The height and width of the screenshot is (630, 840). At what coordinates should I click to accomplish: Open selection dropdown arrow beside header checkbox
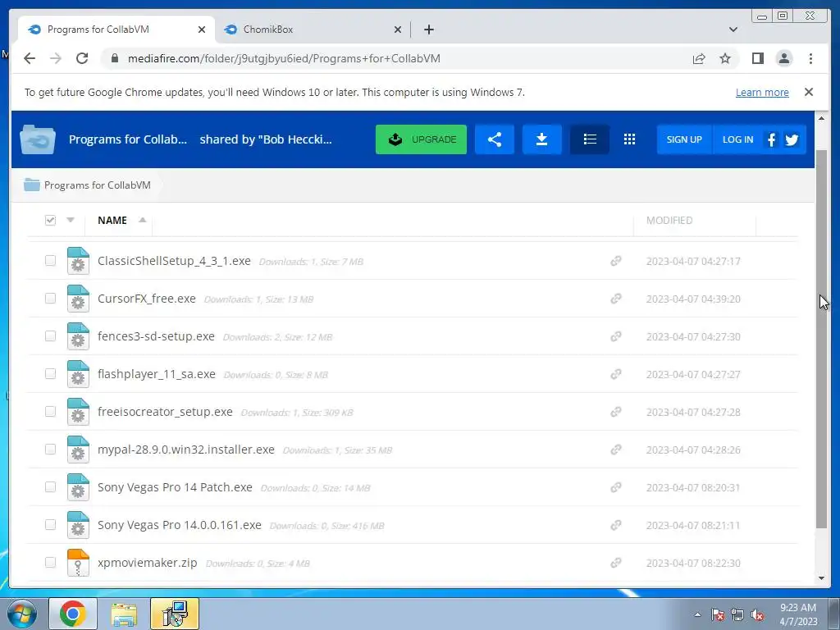click(71, 220)
